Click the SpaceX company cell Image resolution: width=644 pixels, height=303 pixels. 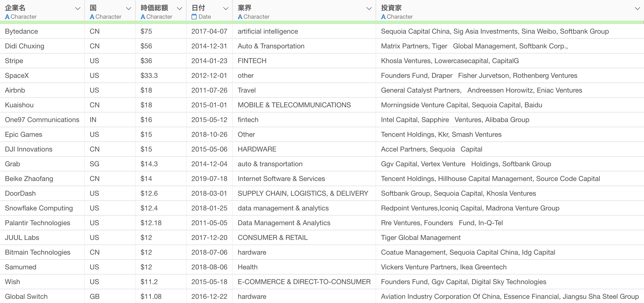[42, 75]
